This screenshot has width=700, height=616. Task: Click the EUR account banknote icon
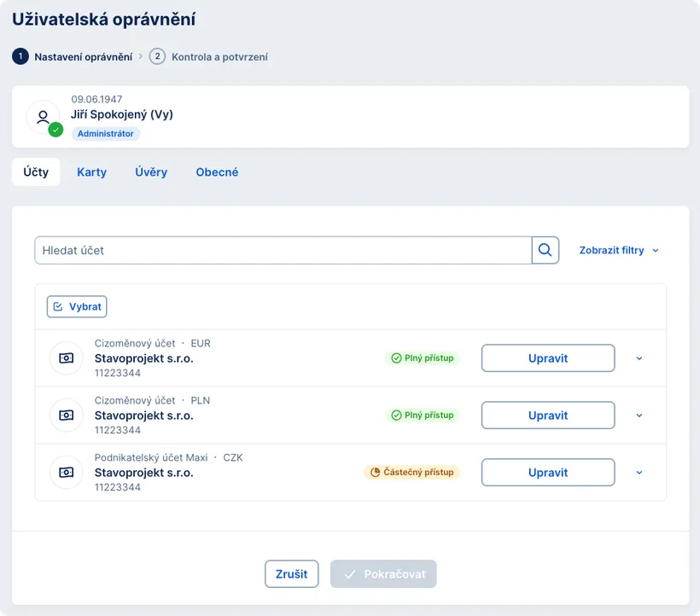(x=66, y=358)
